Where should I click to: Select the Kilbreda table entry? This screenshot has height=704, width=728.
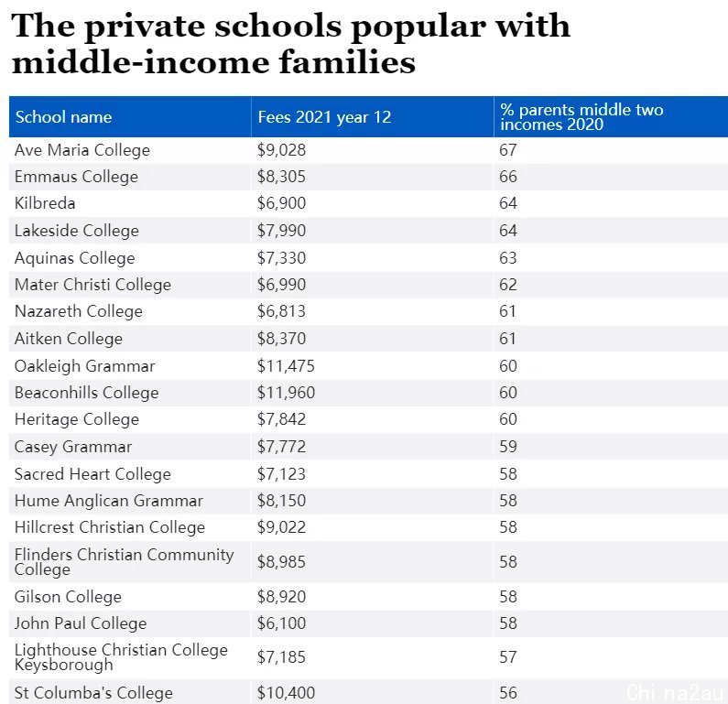[45, 203]
